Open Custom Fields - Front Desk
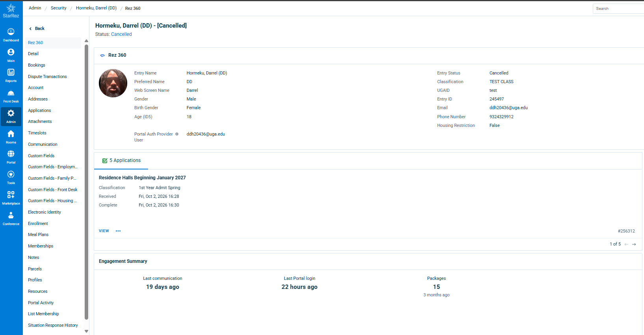Screen dimensions: 644x335 (53, 190)
